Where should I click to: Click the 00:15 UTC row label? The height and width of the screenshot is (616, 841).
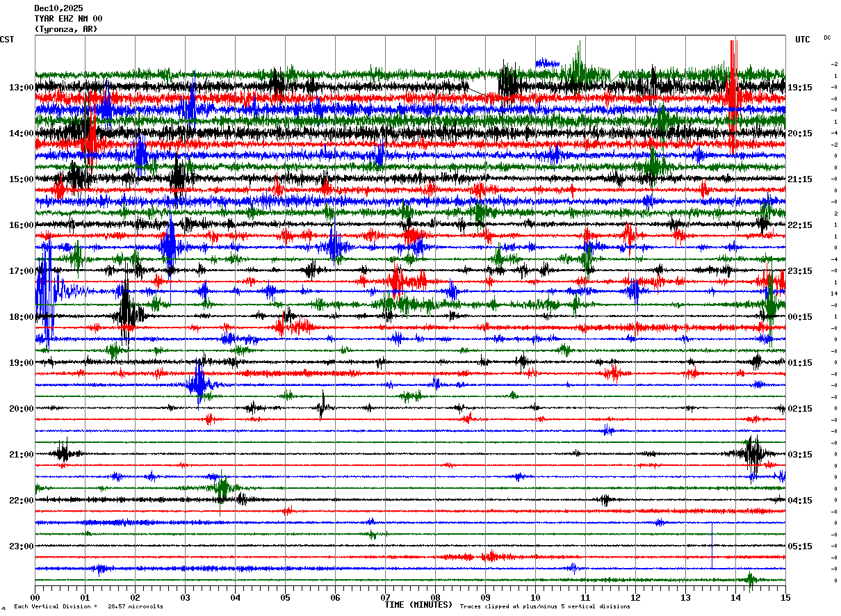(800, 317)
